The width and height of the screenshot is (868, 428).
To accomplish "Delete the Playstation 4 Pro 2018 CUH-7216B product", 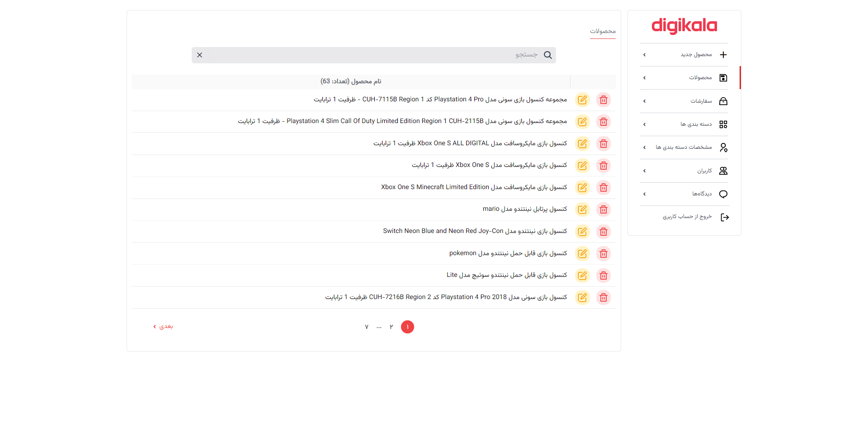I will (603, 297).
